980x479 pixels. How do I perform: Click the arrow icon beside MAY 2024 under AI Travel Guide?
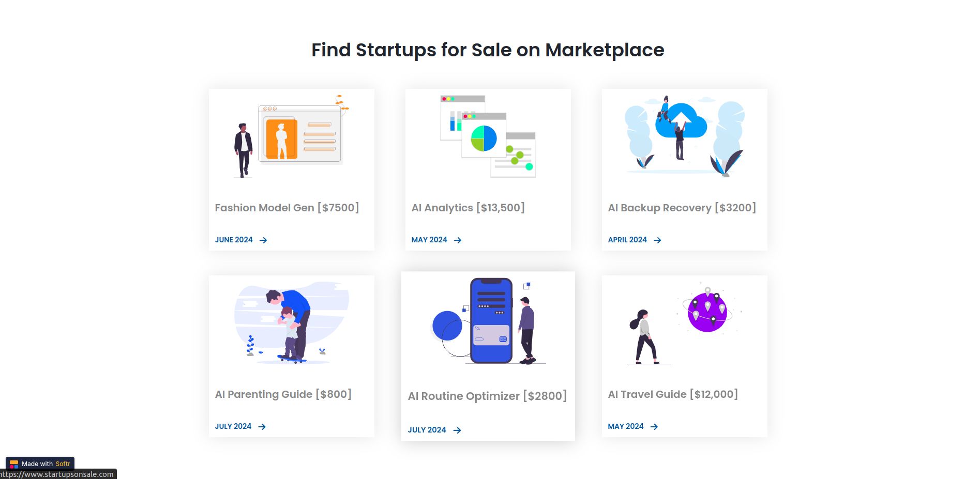click(x=654, y=426)
